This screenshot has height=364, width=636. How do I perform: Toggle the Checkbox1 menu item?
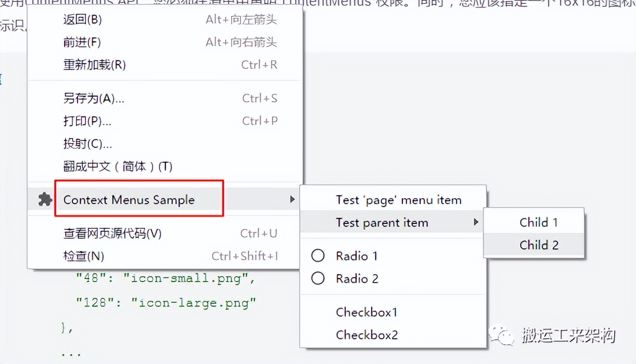(393, 312)
